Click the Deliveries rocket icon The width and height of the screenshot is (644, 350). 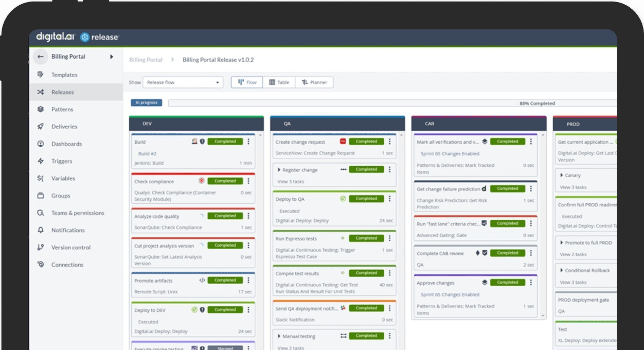pyautogui.click(x=41, y=127)
